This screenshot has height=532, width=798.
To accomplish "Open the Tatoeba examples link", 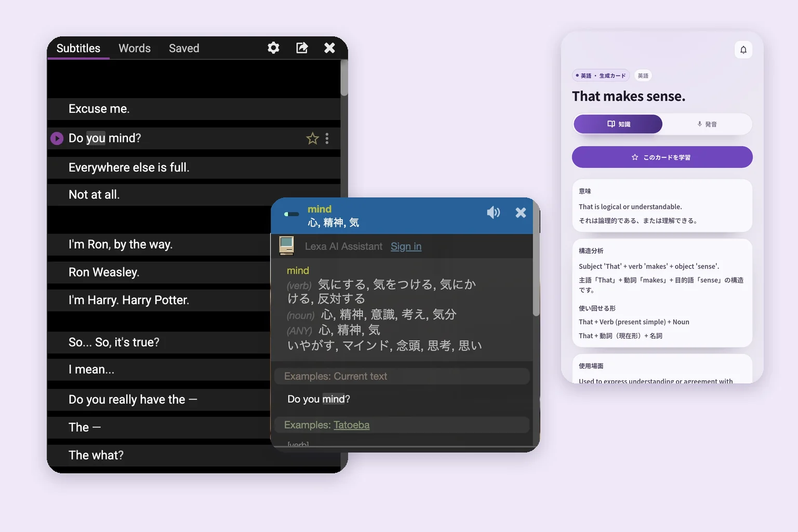I will point(352,425).
